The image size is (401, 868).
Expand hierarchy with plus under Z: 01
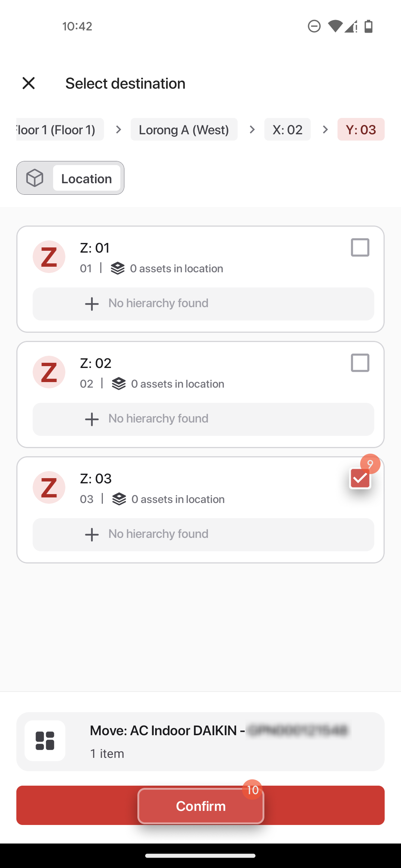coord(92,304)
